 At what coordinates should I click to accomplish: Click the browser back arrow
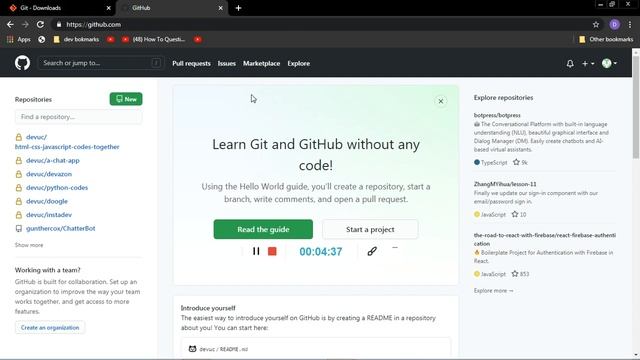tap(10, 24)
